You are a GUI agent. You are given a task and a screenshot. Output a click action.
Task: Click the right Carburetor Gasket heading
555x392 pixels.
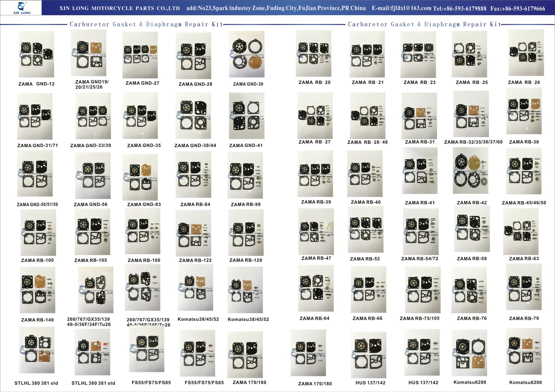click(x=424, y=24)
